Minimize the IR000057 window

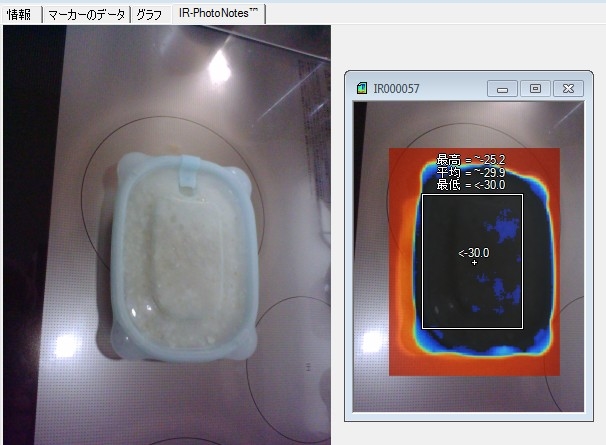(x=502, y=89)
